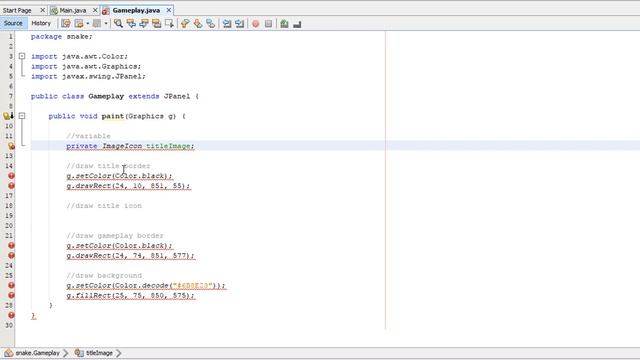Click the '//draw background' comment
The image size is (640, 360).
(104, 276)
